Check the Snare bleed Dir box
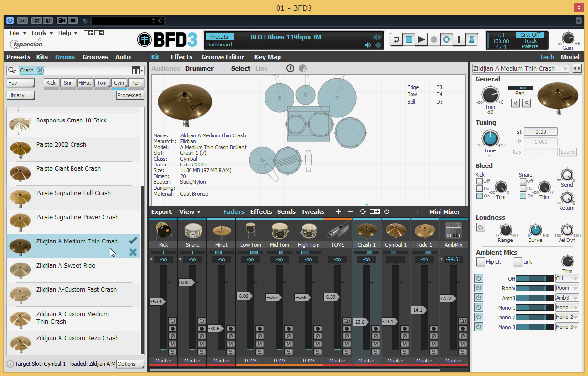The height and width of the screenshot is (376, 588). coord(523,188)
